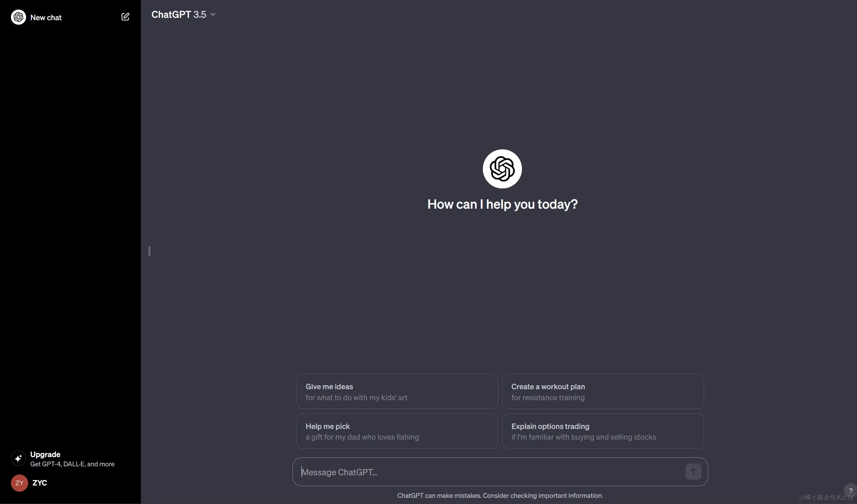
Task: Open the ZYC account menu
Action: tap(40, 483)
